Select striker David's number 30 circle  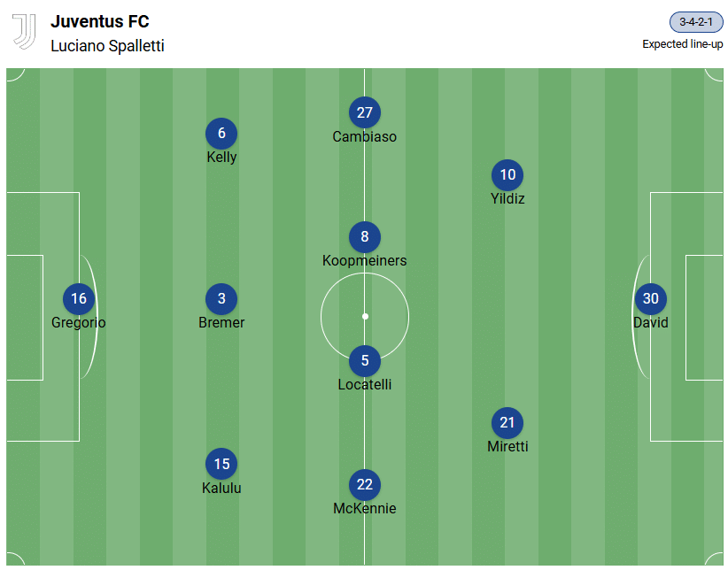coord(651,299)
